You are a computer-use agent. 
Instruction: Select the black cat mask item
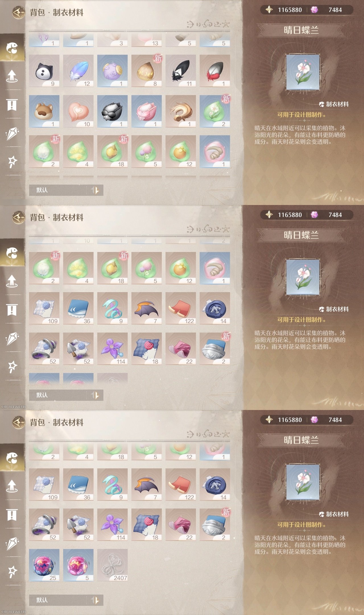click(44, 71)
